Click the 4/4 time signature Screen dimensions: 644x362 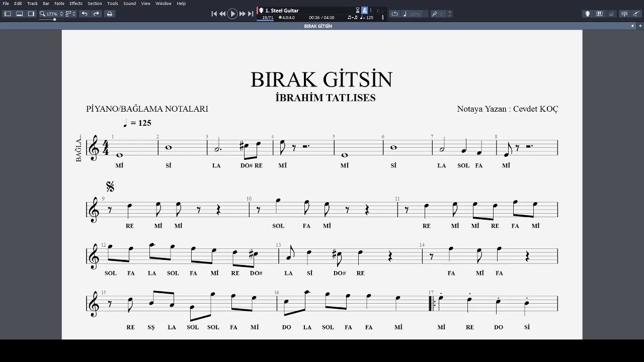[106, 147]
